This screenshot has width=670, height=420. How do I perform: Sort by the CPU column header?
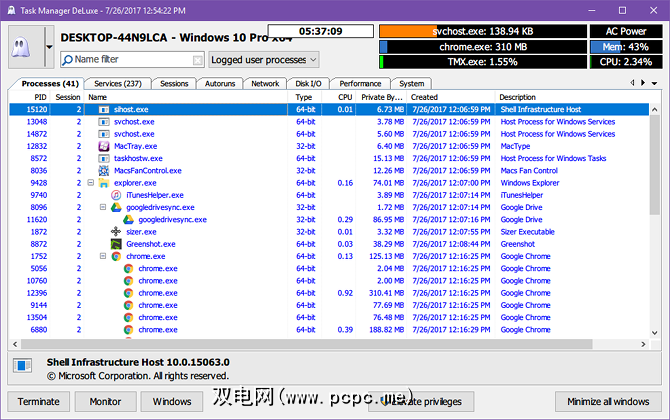339,97
